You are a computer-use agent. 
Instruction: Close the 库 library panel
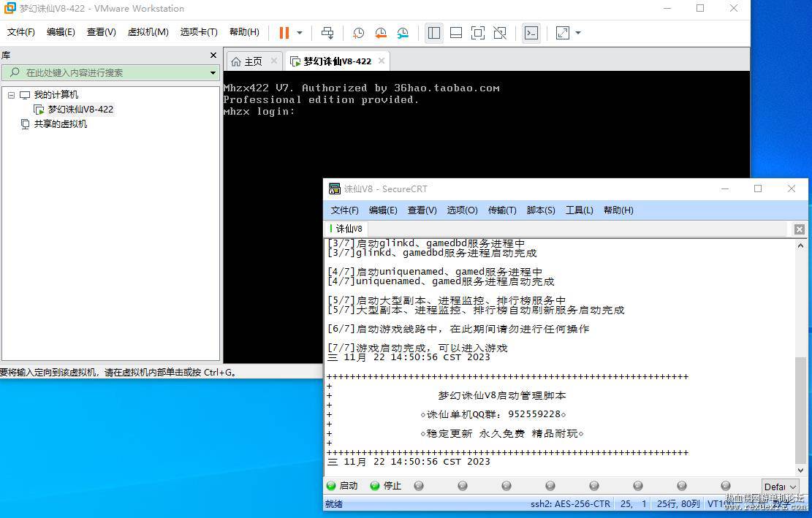click(x=213, y=55)
